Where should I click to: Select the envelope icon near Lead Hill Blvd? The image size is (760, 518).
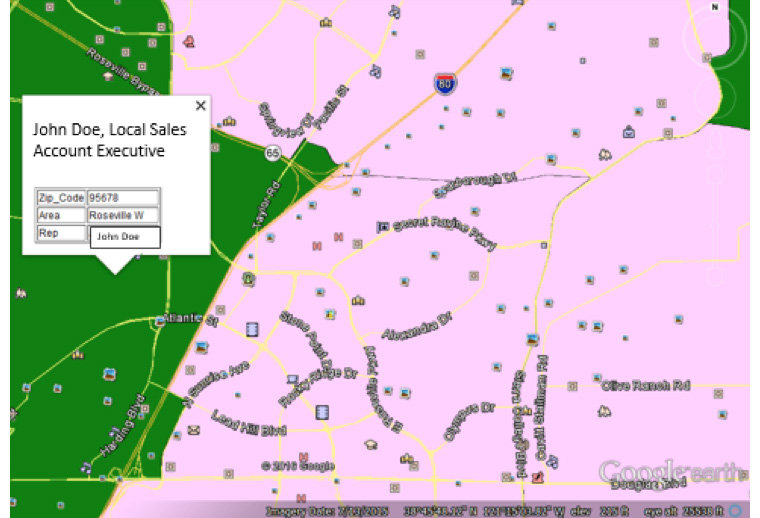(194, 430)
